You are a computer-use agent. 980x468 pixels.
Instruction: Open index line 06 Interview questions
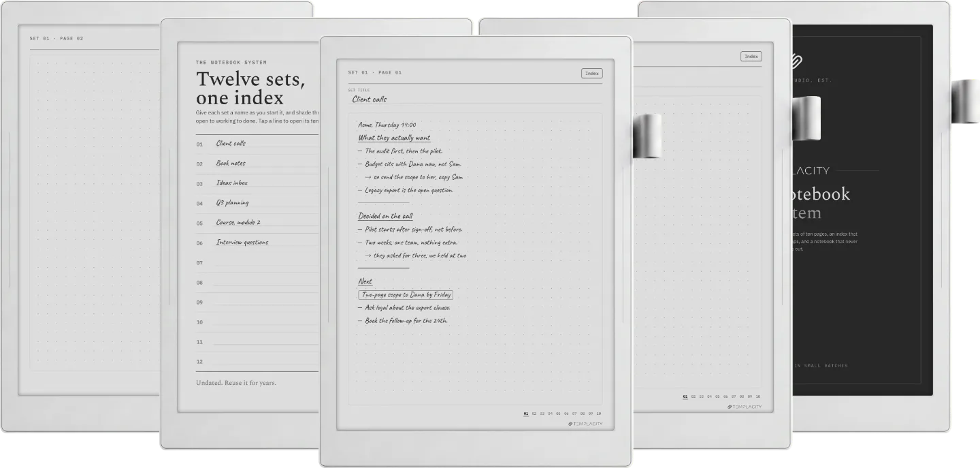pyautogui.click(x=257, y=243)
